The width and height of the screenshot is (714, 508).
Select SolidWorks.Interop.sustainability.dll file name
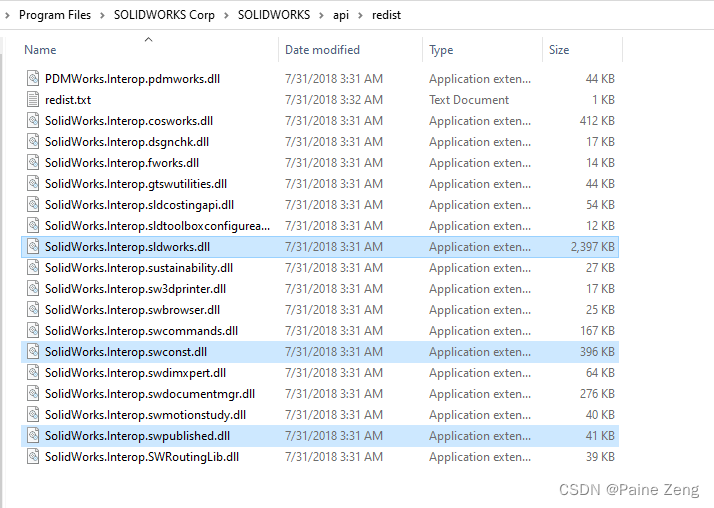[x=139, y=267]
